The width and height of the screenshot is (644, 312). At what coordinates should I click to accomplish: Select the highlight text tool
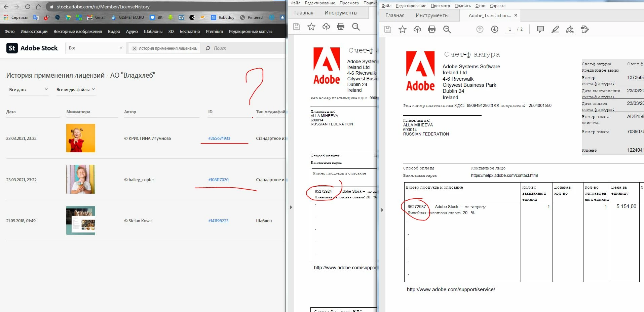(x=555, y=29)
